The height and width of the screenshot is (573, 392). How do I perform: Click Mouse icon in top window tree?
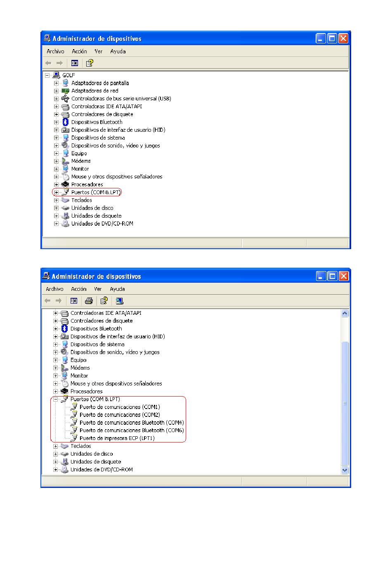point(65,177)
